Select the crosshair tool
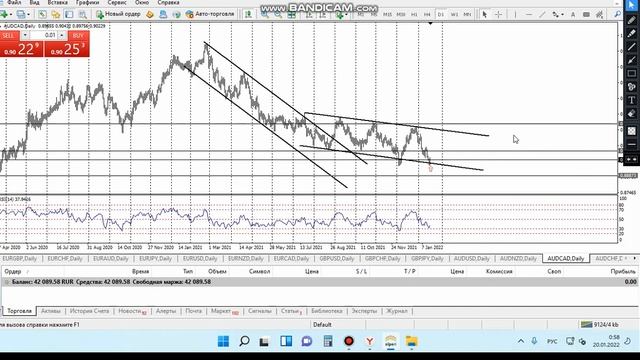The width and height of the screenshot is (640, 360). 498,14
